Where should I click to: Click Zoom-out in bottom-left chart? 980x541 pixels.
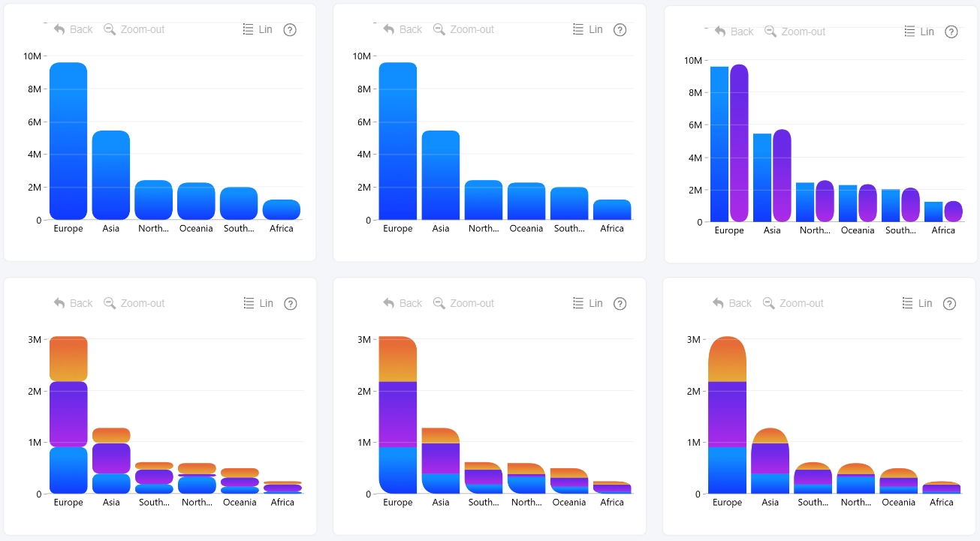coord(134,303)
